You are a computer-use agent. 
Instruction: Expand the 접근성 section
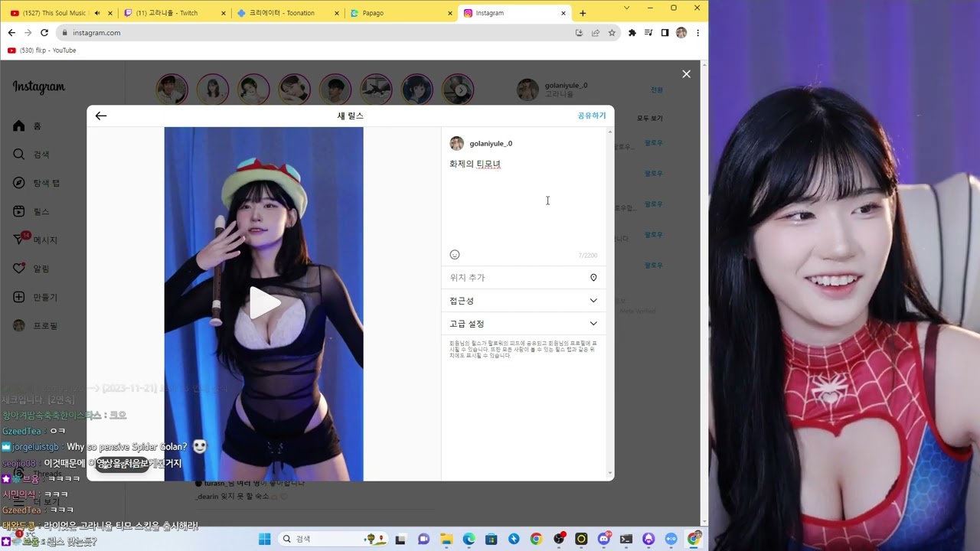524,301
